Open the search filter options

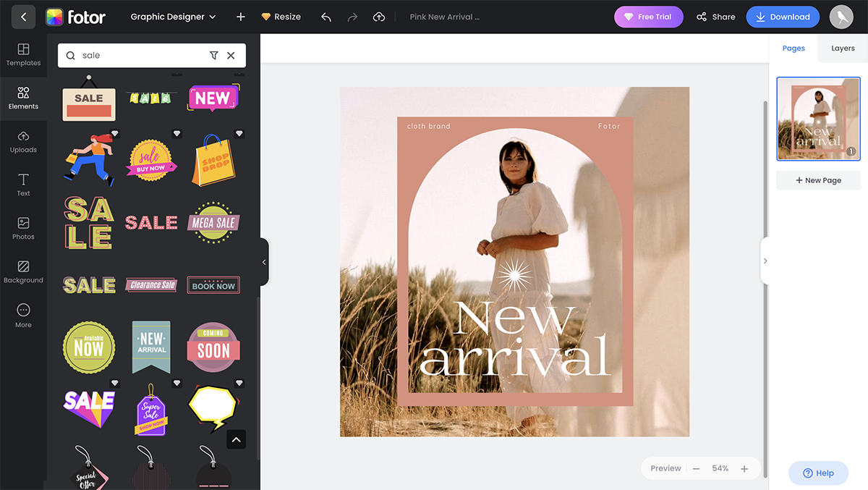(213, 55)
